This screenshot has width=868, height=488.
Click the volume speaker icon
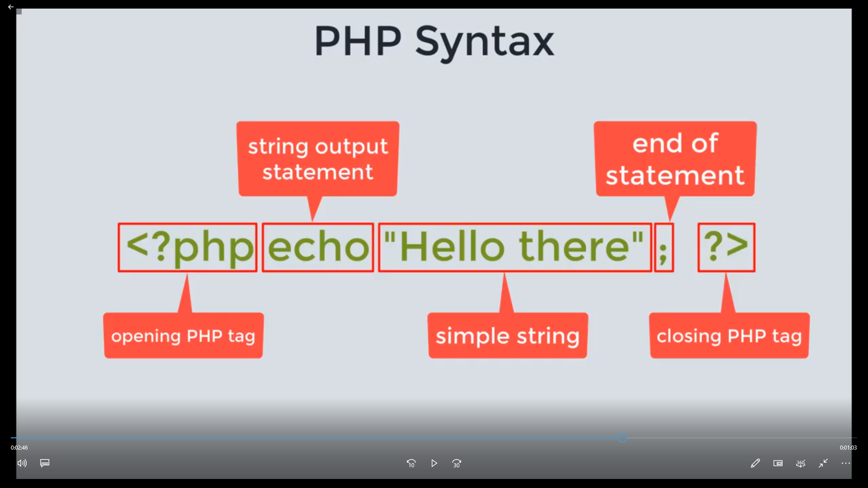pos(22,463)
